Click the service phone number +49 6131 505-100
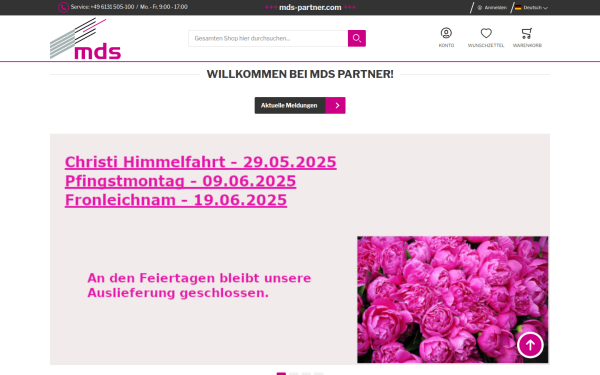The image size is (600, 375). point(112,7)
